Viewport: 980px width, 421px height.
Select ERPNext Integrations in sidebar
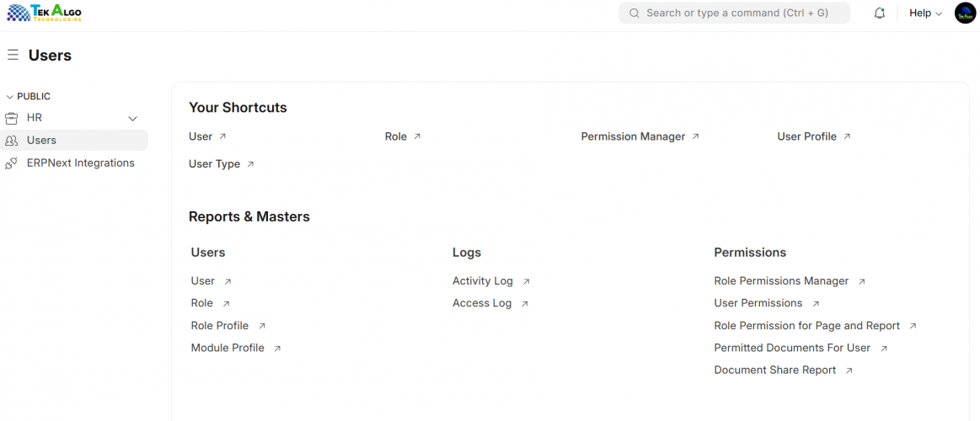[x=80, y=163]
